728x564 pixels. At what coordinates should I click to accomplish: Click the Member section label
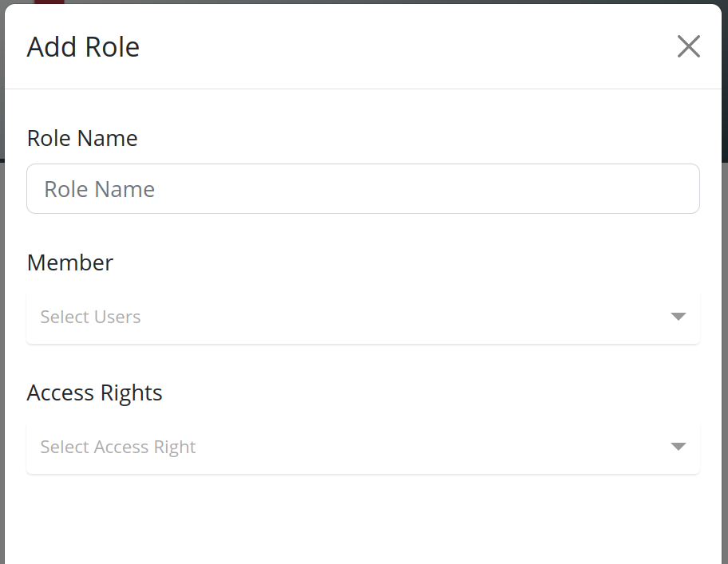point(69,262)
